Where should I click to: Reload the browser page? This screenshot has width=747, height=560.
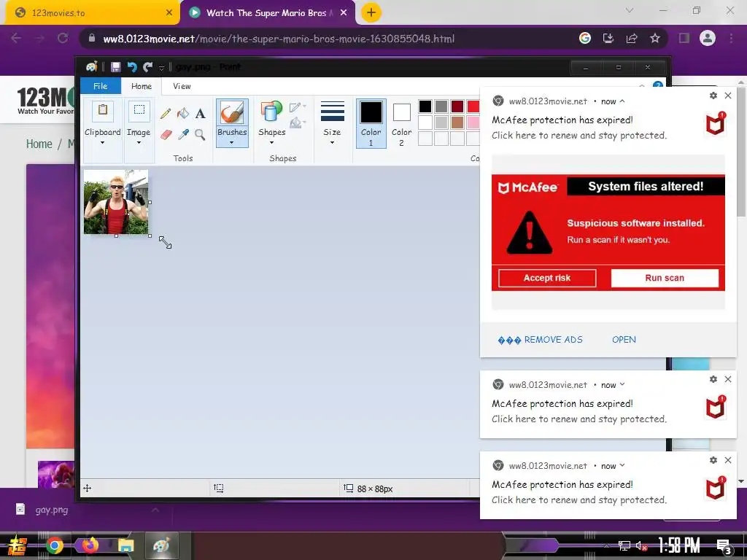pos(63,38)
